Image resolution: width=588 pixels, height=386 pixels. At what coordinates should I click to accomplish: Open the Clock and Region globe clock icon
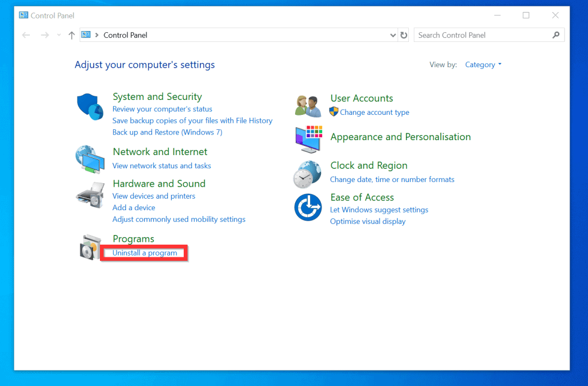(x=308, y=175)
